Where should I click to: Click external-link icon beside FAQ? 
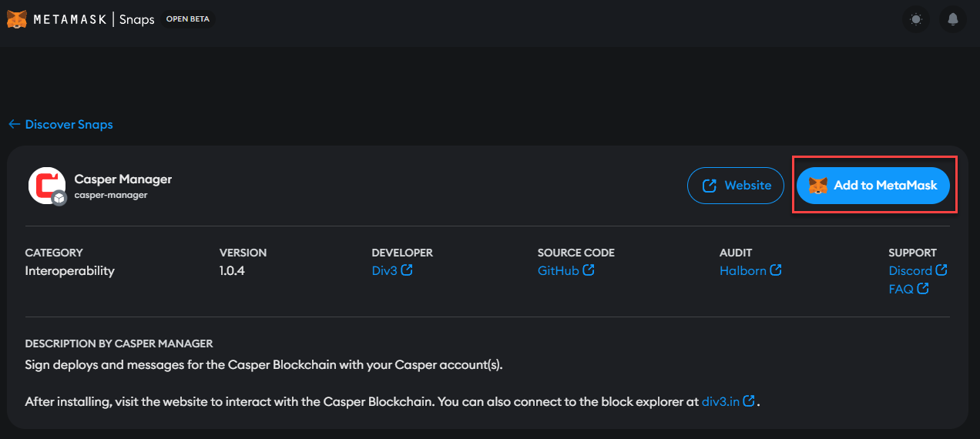(x=923, y=289)
